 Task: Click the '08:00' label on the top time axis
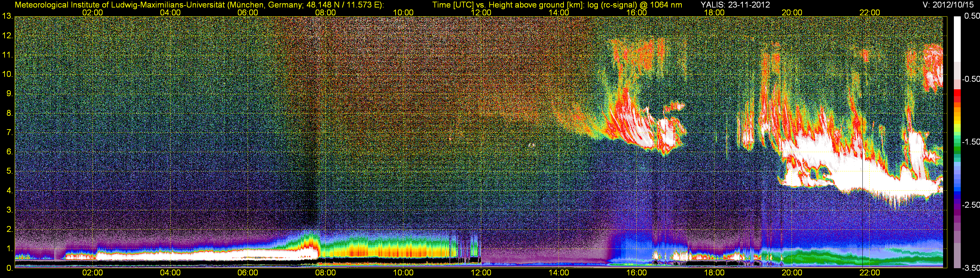pos(326,12)
